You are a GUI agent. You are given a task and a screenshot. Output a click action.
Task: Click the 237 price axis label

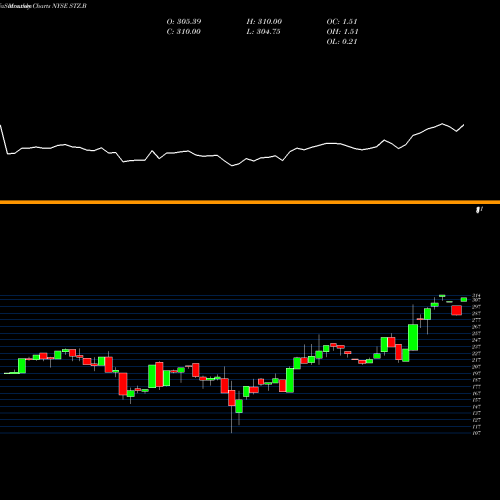[476, 346]
